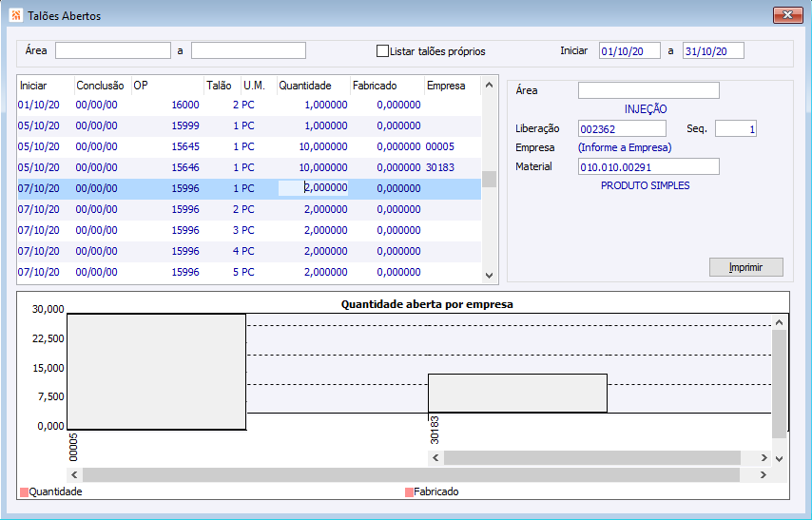Edit the Iniciar start date 01/10/20
812x520 pixels.
[629, 50]
